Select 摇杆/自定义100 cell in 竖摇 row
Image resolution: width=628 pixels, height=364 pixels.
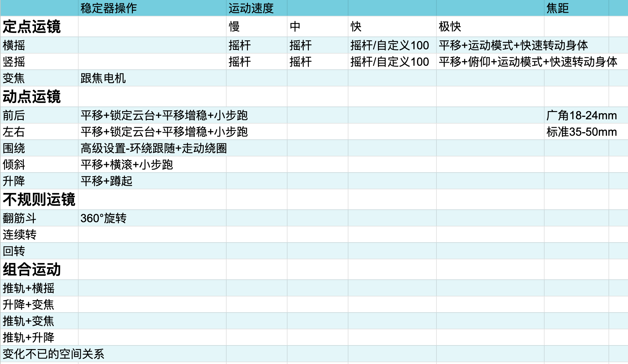coord(392,62)
